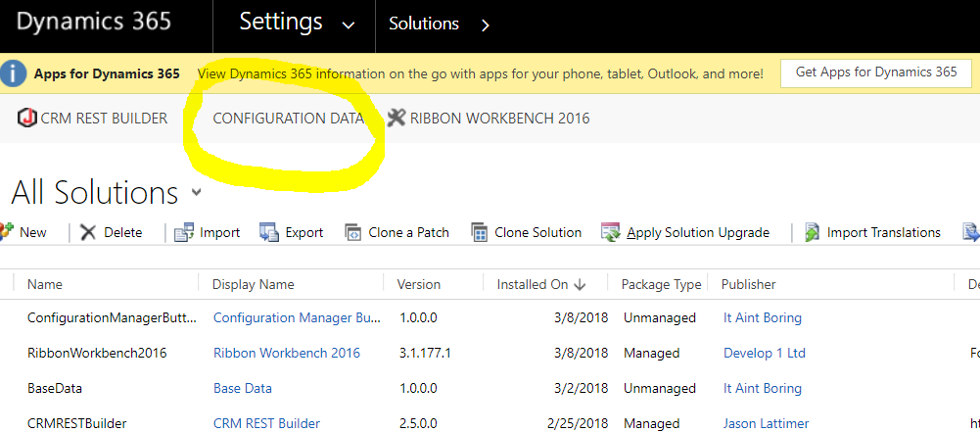Viewport: 980px width, 433px height.
Task: Click the Clone a Patch icon
Action: pos(353,233)
